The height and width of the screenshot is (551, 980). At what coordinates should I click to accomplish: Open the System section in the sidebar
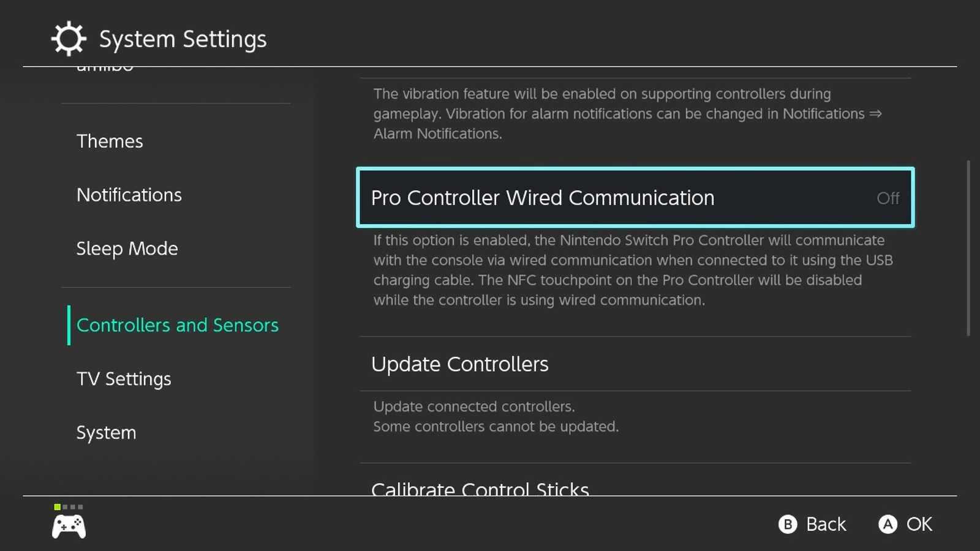(106, 432)
